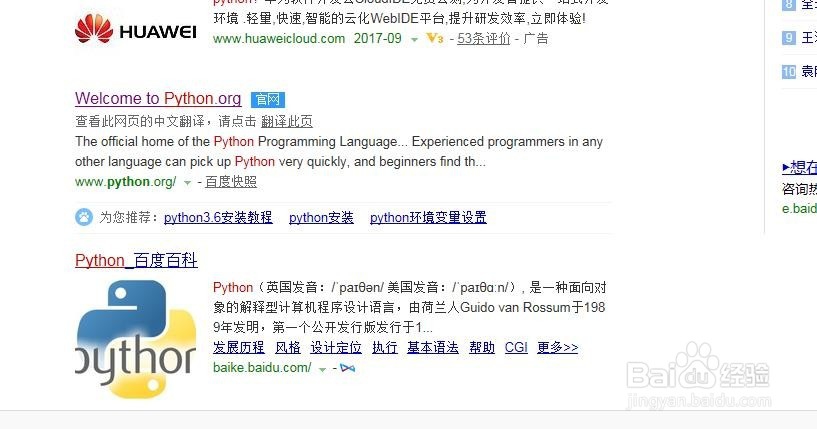This screenshot has width=817, height=429.
Task: Click 翻译此页 translate link
Action: point(287,121)
